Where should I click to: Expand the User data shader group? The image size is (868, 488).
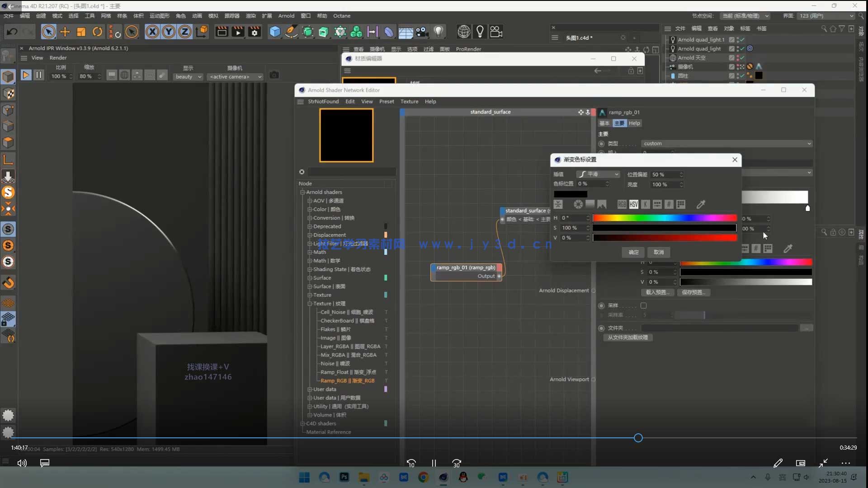(310, 389)
